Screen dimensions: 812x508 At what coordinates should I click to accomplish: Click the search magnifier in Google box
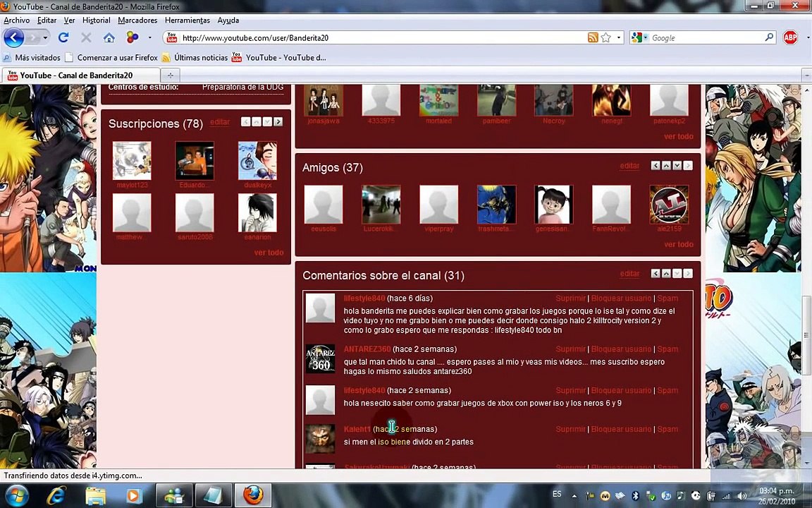point(769,37)
